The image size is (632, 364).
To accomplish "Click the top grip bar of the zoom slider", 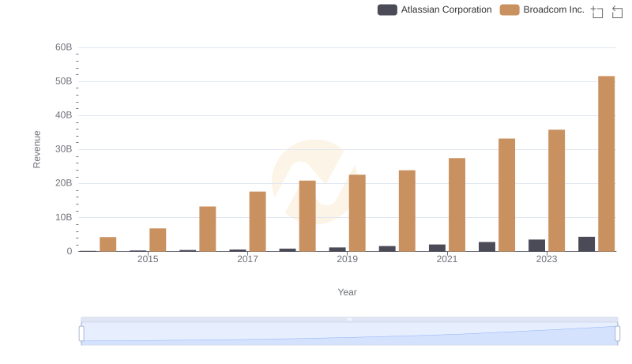I will pos(349,319).
